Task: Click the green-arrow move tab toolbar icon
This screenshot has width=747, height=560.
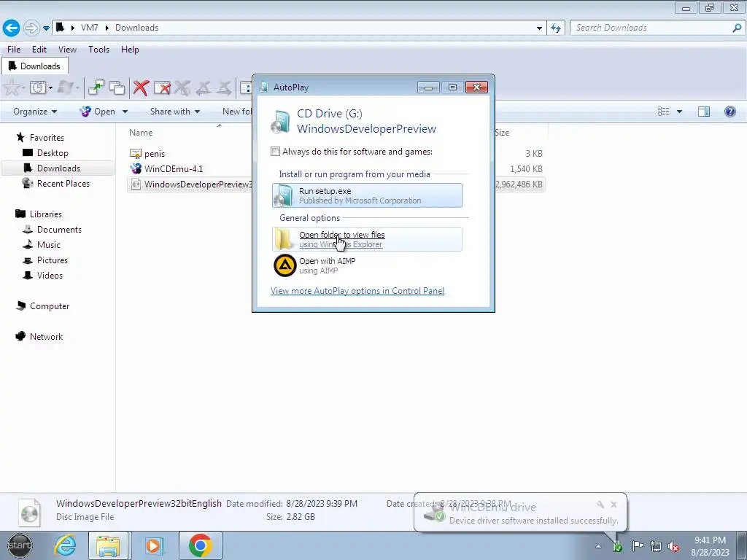Action: pos(96,87)
